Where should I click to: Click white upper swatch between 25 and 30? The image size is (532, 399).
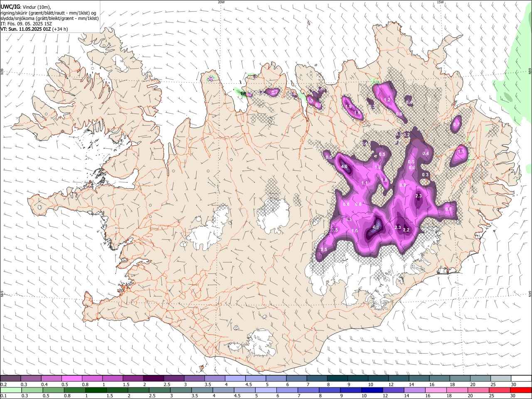(501, 378)
